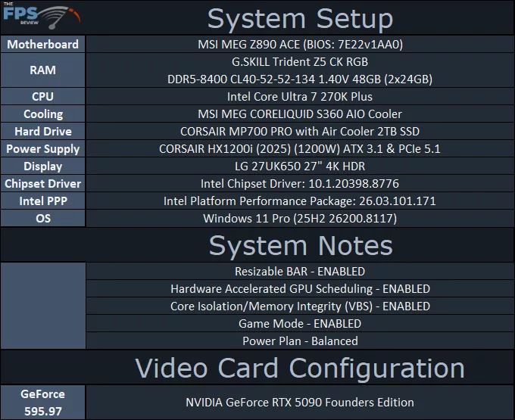The height and width of the screenshot is (420, 515).
Task: Click Resizable BAR - ENABLED row
Action: click(300, 272)
